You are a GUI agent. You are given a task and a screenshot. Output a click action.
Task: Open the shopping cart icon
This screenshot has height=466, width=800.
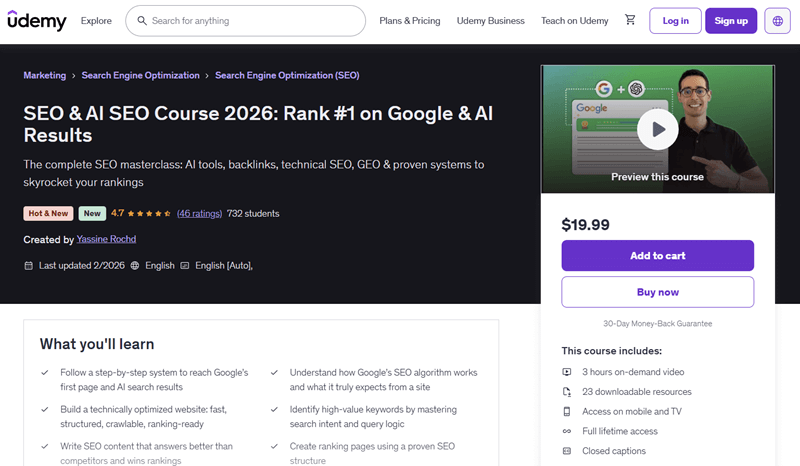pyautogui.click(x=630, y=20)
